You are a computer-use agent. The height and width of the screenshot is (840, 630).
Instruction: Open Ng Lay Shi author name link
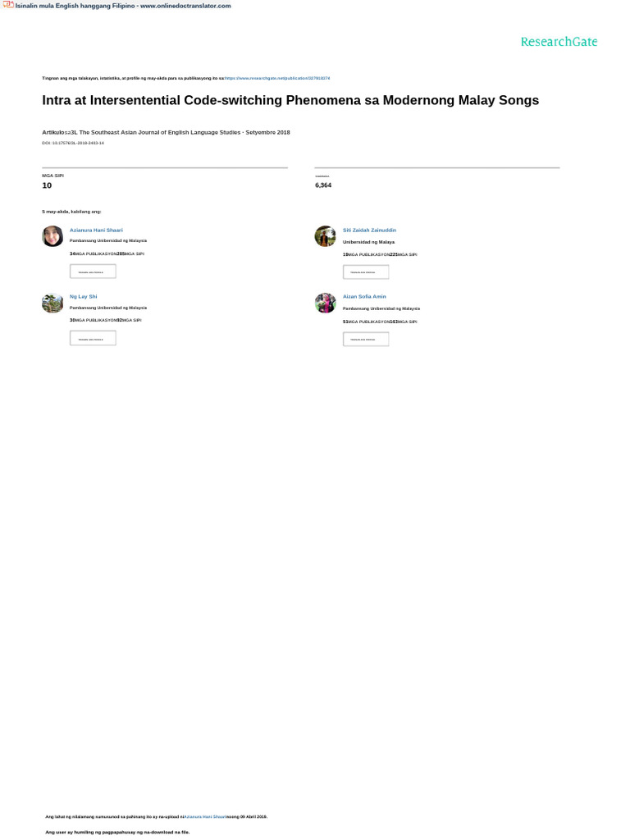[83, 297]
